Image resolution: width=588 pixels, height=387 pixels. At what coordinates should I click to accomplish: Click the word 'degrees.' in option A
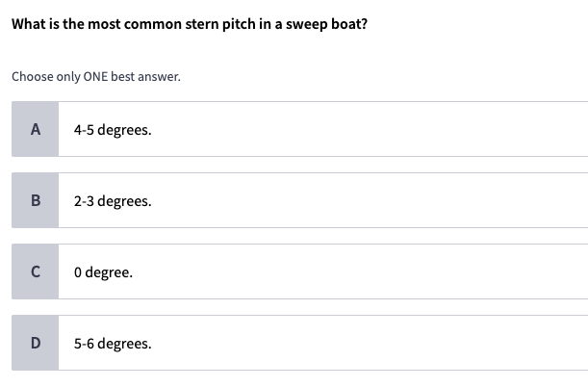(124, 130)
